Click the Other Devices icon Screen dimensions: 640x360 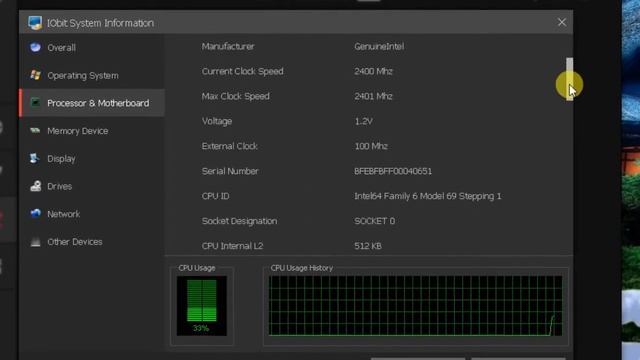[36, 242]
